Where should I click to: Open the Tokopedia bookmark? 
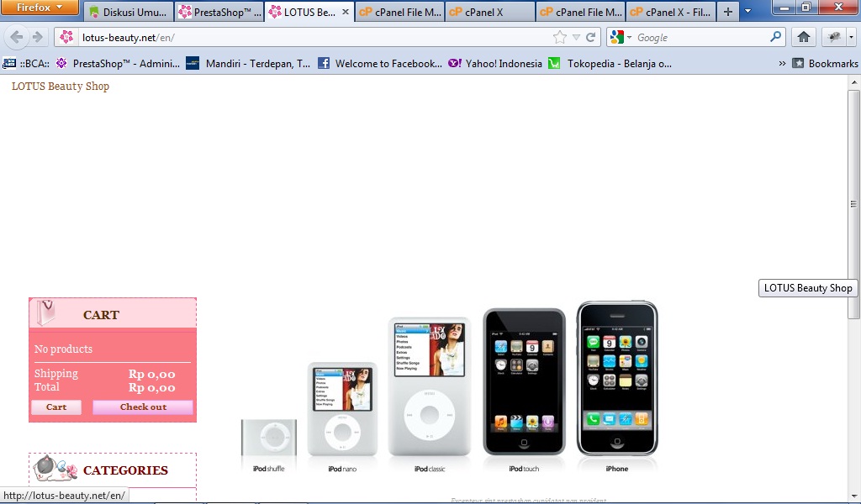tap(610, 63)
